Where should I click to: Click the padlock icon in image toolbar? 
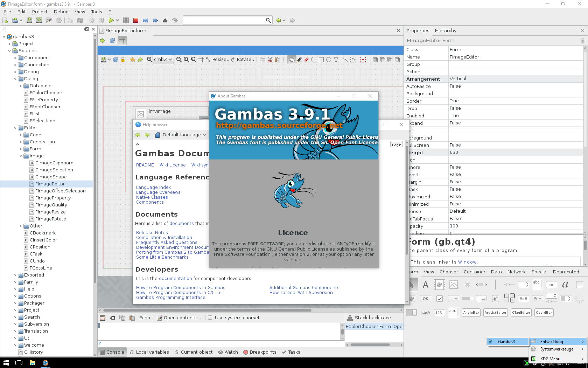click(x=123, y=60)
